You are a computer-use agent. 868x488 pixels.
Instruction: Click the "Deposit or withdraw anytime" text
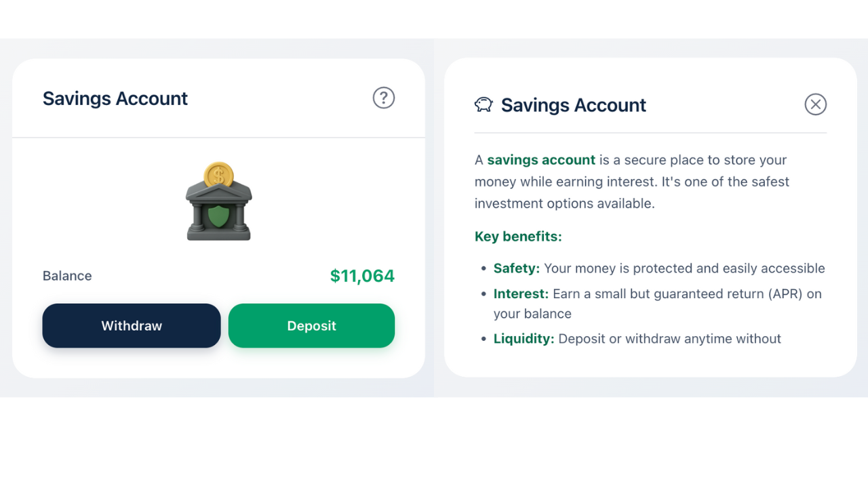(646, 339)
